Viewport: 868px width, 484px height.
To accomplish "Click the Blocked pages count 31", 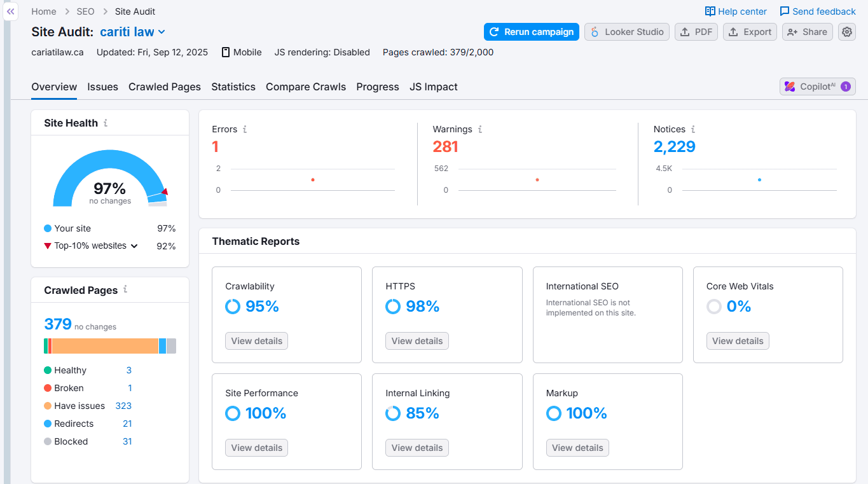I will [x=127, y=441].
